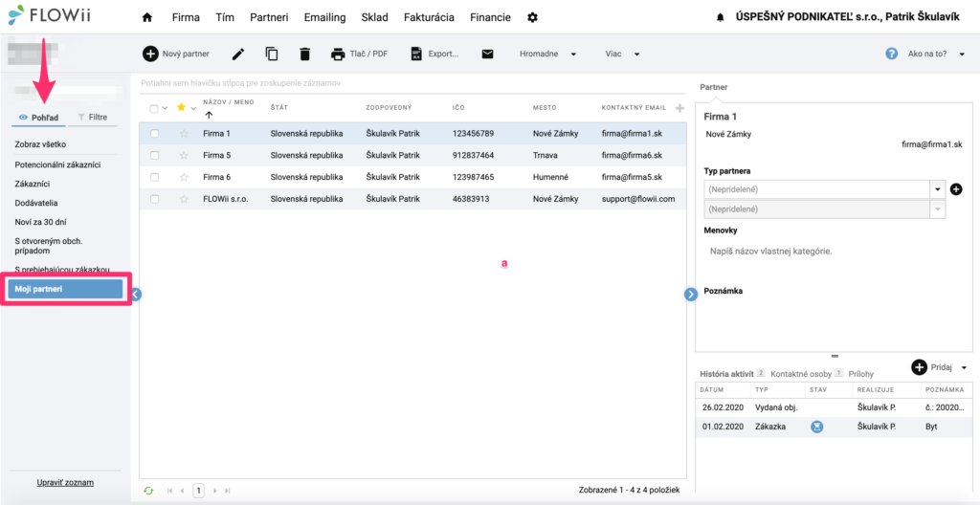Click the edit pencil icon
The width and height of the screenshot is (980, 505).
point(238,55)
